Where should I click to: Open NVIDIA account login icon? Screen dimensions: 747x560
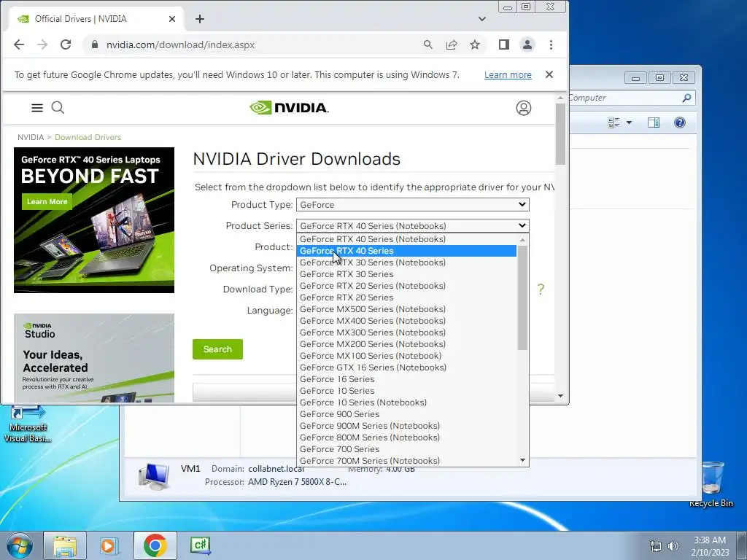click(x=524, y=108)
